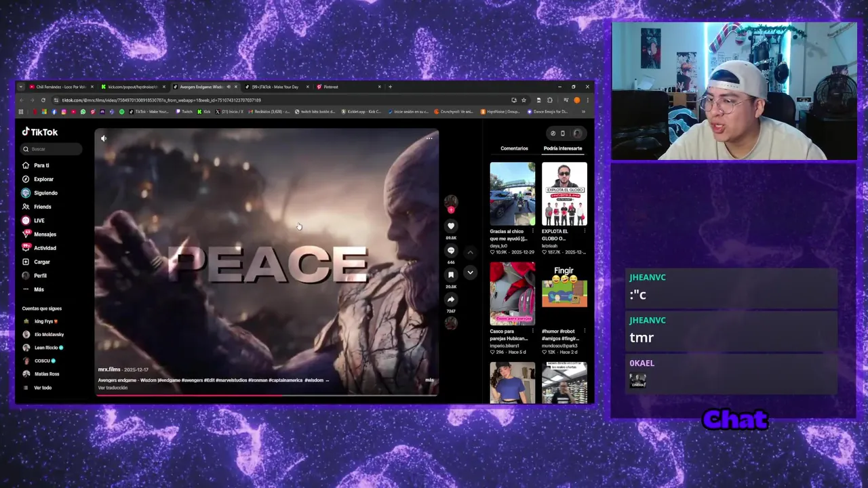Open Mensajes in TikTok sidebar
This screenshot has width=868, height=488.
click(x=39, y=235)
